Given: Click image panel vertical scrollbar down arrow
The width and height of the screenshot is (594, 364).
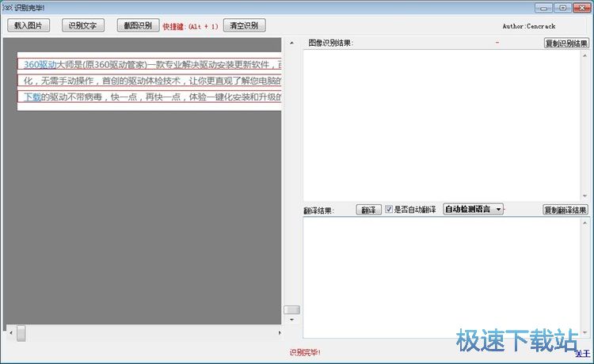Looking at the screenshot, I should pos(291,320).
